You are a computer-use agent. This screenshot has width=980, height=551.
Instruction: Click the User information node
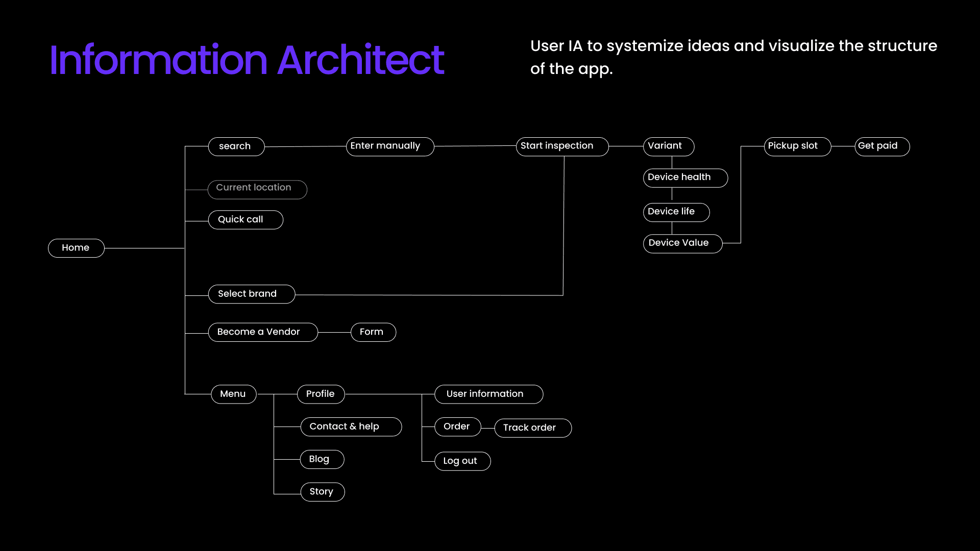(488, 394)
